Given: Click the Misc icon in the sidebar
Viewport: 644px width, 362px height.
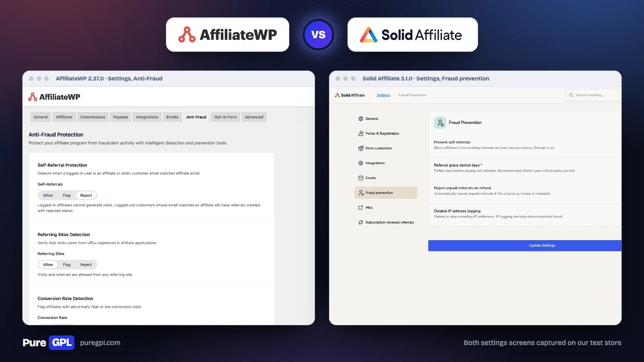Looking at the screenshot, I should click(x=361, y=208).
